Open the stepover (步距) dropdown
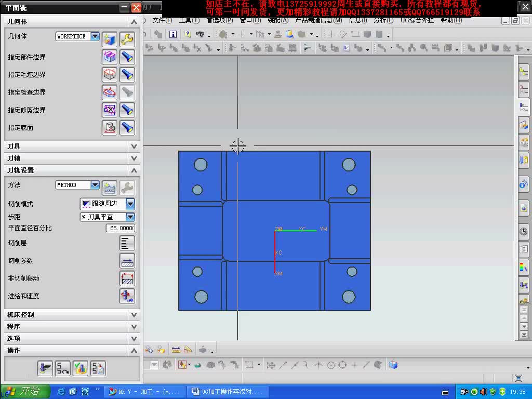532x399 pixels. click(x=130, y=217)
